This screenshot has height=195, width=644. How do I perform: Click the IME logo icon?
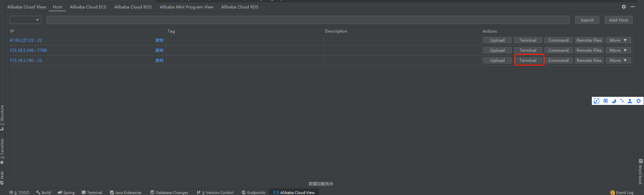[x=597, y=101]
